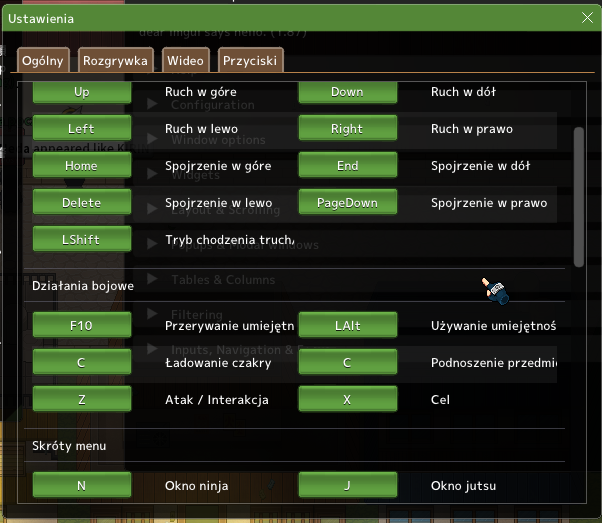Rebind the F10 skill interrupt key
Screen dimensions: 602x523
[x=82, y=326]
